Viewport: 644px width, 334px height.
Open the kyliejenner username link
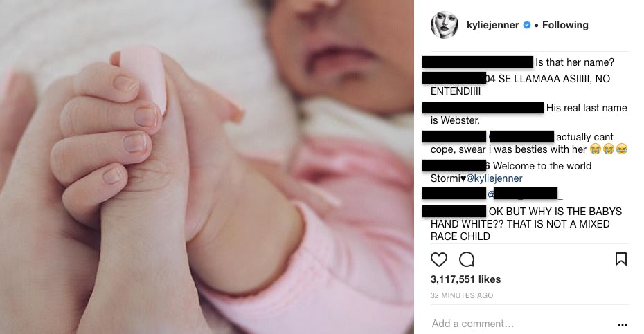coord(493,25)
